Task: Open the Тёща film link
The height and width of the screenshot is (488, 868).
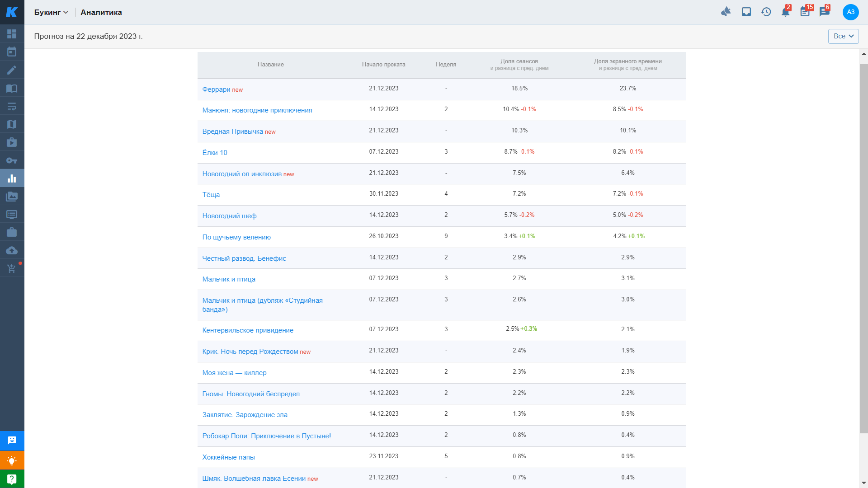Action: point(211,195)
